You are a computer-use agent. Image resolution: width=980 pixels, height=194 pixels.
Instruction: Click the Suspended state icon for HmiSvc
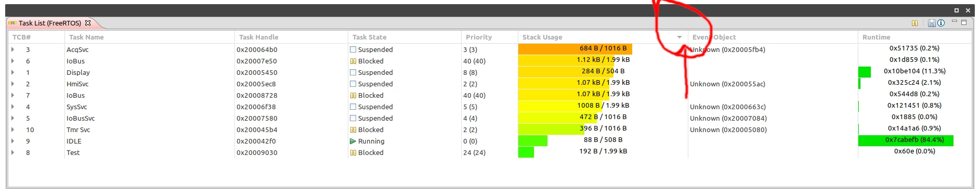click(353, 84)
